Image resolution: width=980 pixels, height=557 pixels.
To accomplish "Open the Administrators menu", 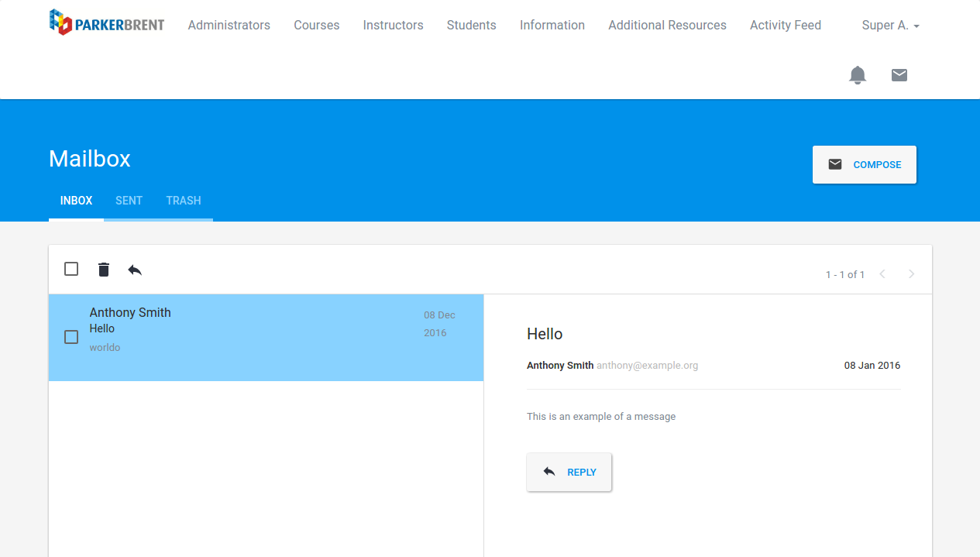I will [x=229, y=26].
